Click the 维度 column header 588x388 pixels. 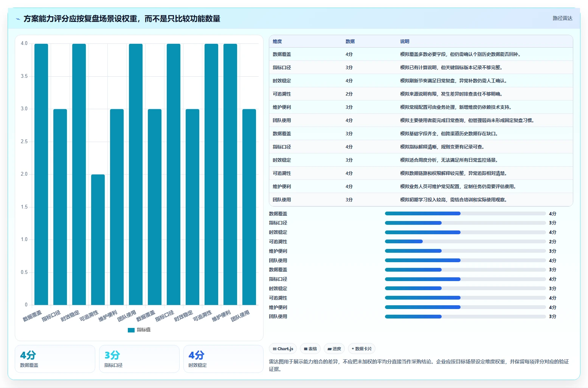point(278,42)
